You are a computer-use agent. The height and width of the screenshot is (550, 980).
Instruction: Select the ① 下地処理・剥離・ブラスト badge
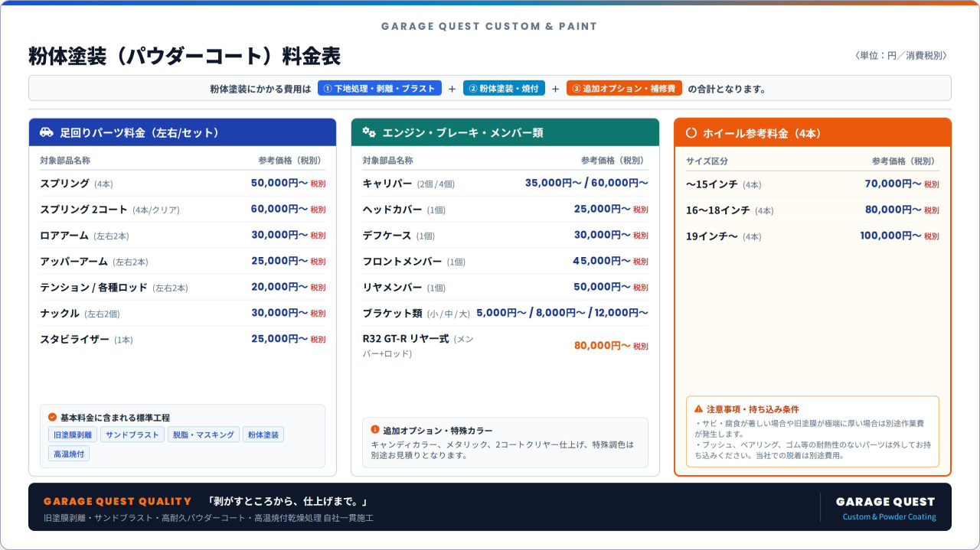coord(380,88)
